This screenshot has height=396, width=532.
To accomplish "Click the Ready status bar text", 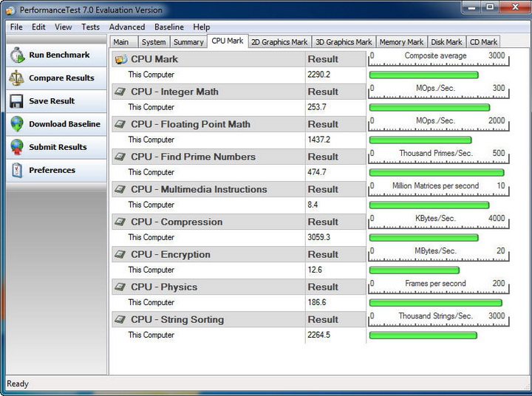I will point(18,383).
